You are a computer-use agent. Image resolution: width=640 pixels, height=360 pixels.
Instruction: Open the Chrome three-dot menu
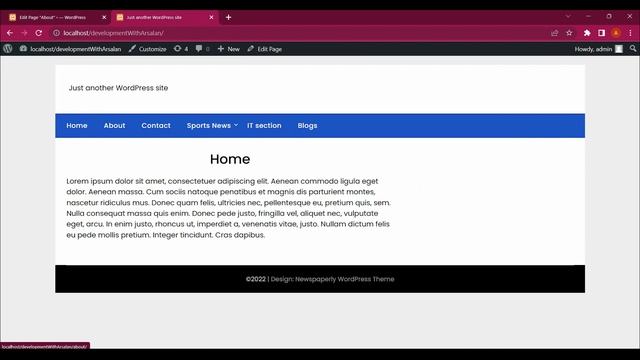coord(630,33)
